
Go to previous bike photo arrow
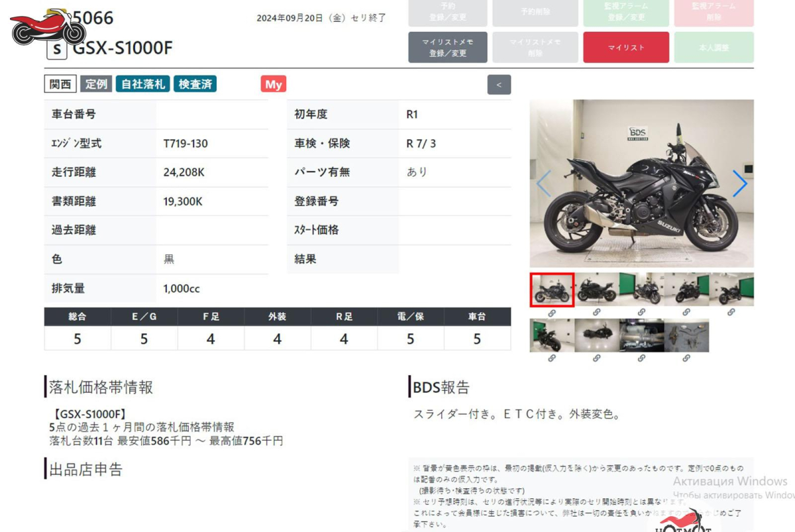[x=544, y=184]
